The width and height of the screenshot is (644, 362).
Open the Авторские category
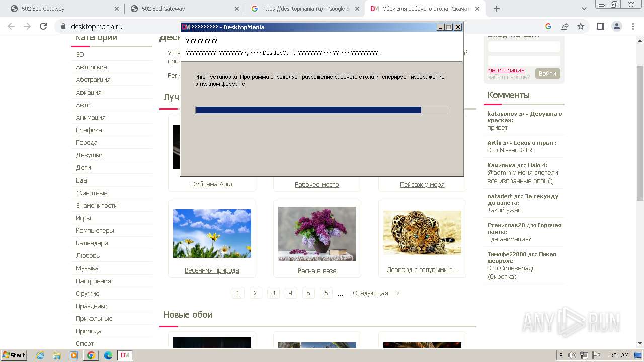(92, 67)
